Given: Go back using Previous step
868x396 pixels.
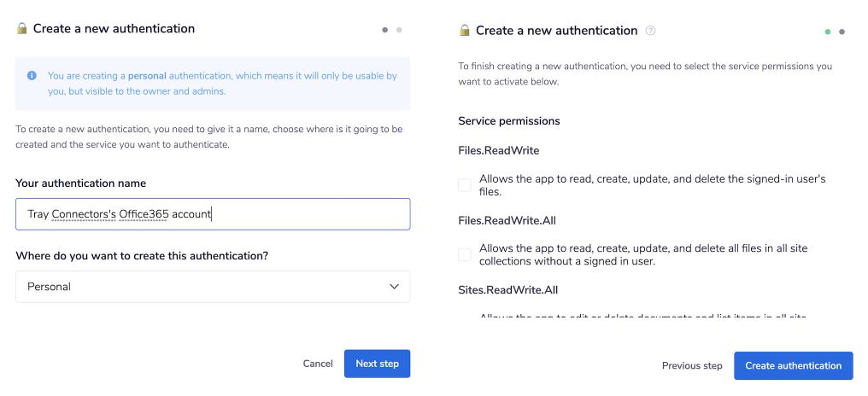Looking at the screenshot, I should tap(692, 365).
